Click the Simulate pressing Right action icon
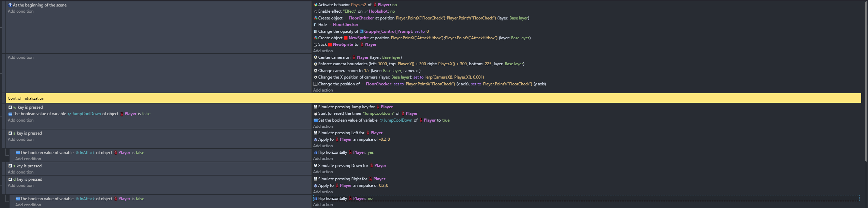The width and height of the screenshot is (868, 208). (316, 179)
